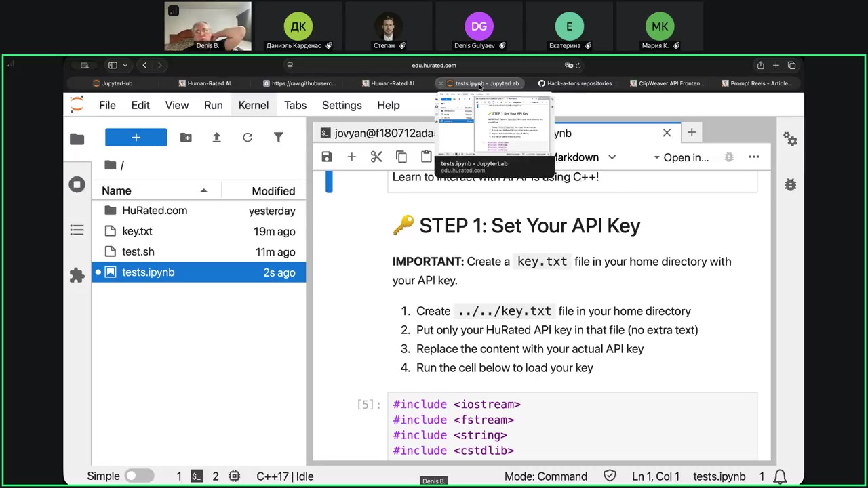Viewport: 868px width, 488px height.
Task: Open the HuRated.com folder
Action: point(155,211)
